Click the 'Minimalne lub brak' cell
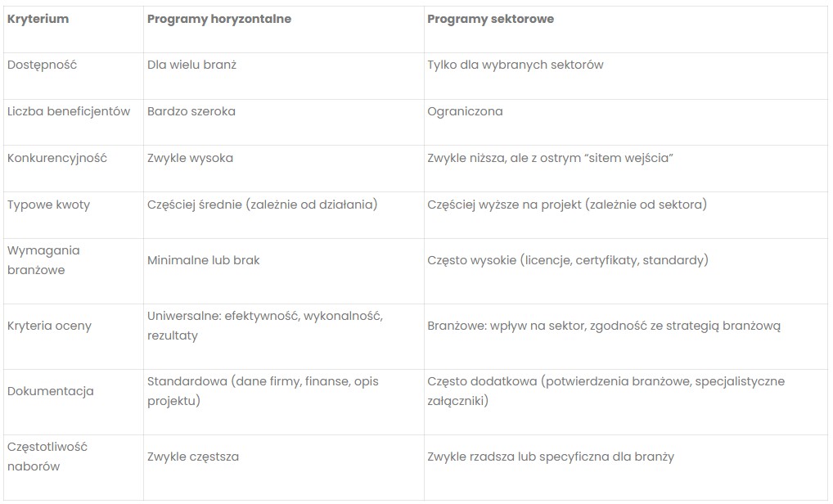Image resolution: width=833 pixels, height=504 pixels. click(203, 260)
